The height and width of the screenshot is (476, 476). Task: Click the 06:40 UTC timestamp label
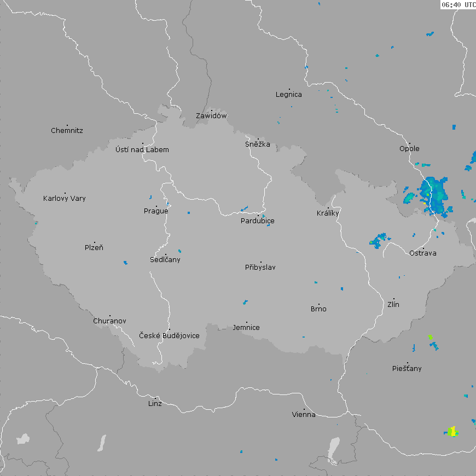pos(458,4)
